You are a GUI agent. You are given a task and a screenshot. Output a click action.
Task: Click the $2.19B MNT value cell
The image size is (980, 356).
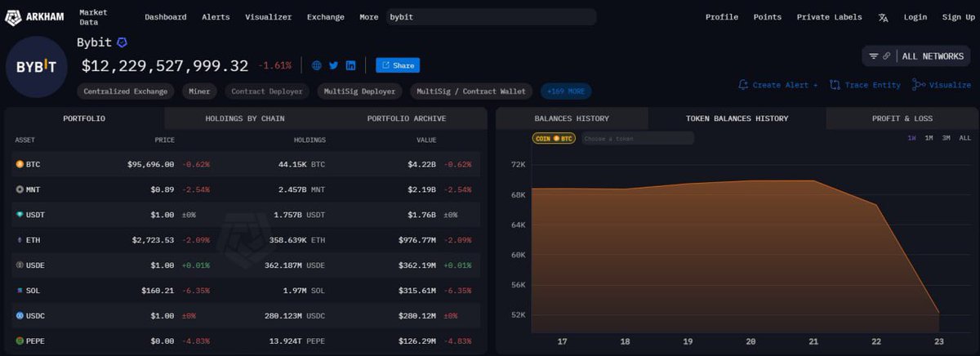[x=423, y=189]
